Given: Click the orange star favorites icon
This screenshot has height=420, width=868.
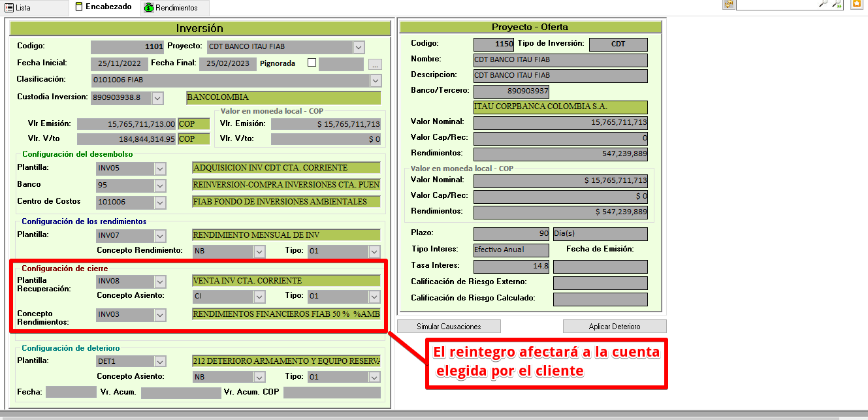Looking at the screenshot, I should [x=856, y=4].
